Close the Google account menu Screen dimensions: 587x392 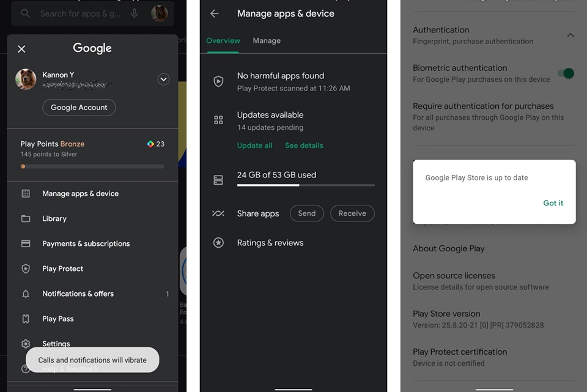(x=22, y=49)
